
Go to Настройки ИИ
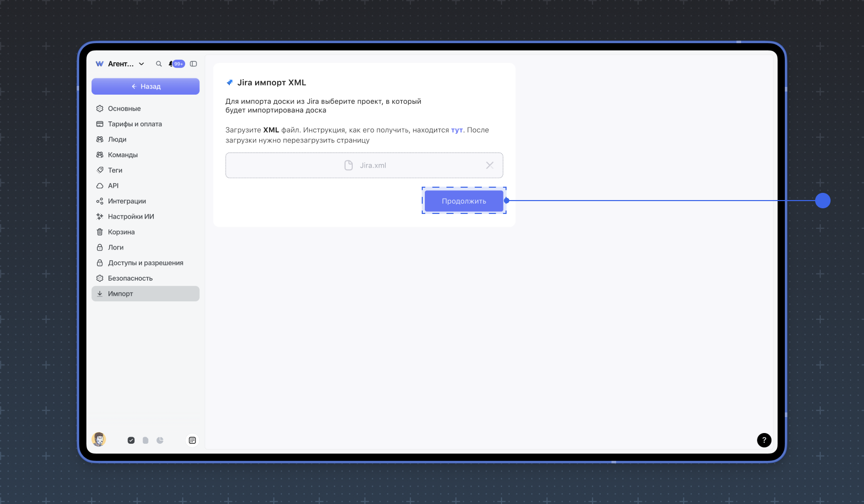(x=146, y=217)
